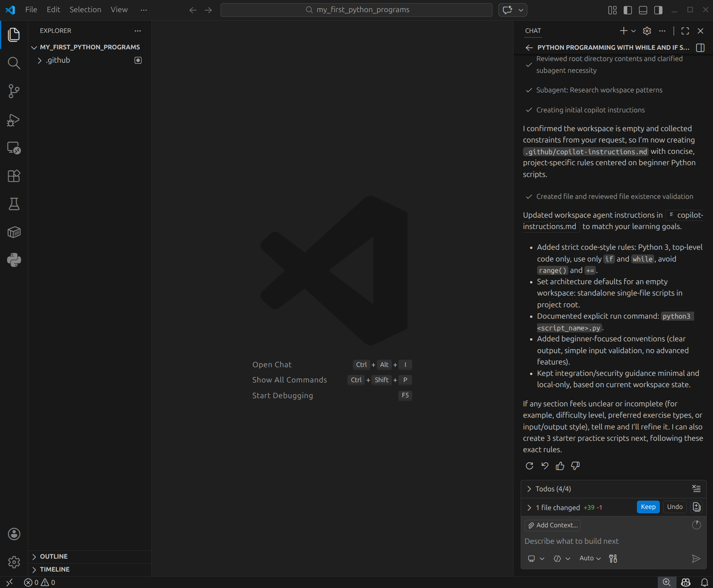Open the Run and Debug view
The width and height of the screenshot is (713, 588).
tap(14, 120)
